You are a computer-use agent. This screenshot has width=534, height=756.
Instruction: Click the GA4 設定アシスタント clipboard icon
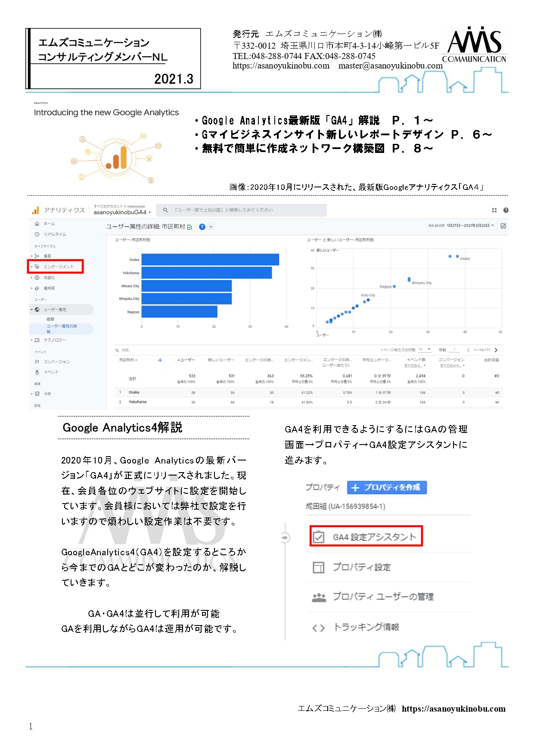pos(318,537)
